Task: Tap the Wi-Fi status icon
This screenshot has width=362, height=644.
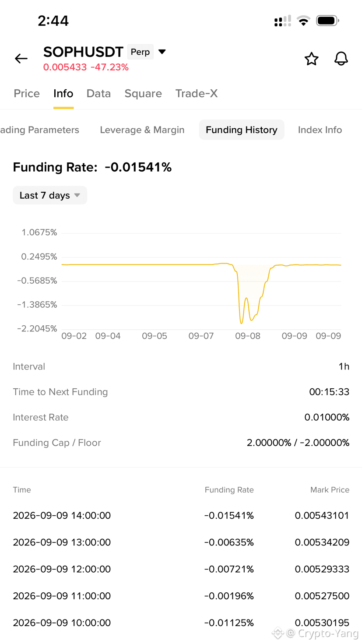Action: 303,21
